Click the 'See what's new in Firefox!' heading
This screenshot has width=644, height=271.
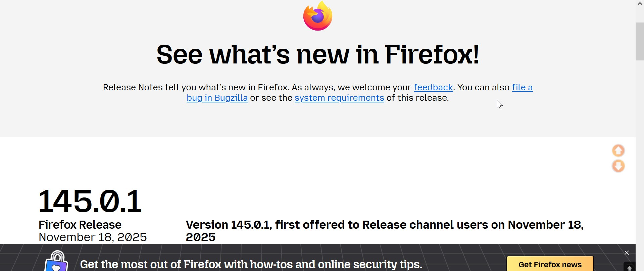click(317, 54)
